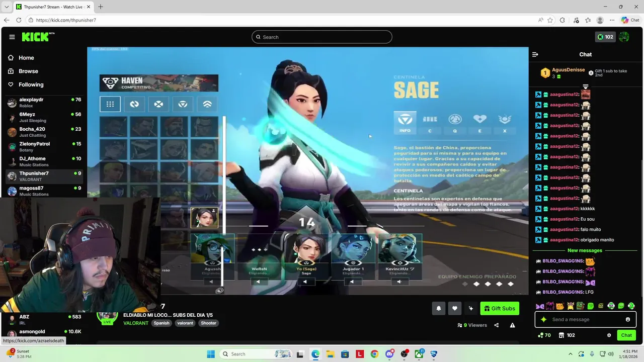
Task: Click the Pepe frog quick emote
Action: point(580,306)
